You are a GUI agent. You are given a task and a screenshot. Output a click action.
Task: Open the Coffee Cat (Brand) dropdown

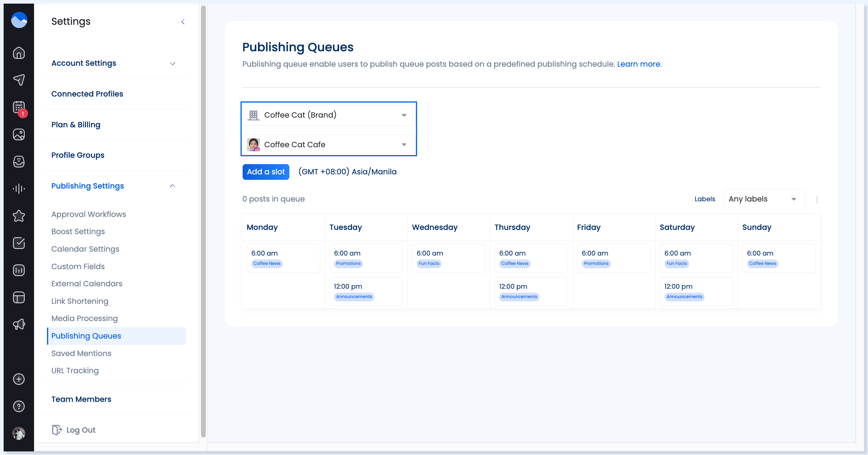tap(329, 115)
